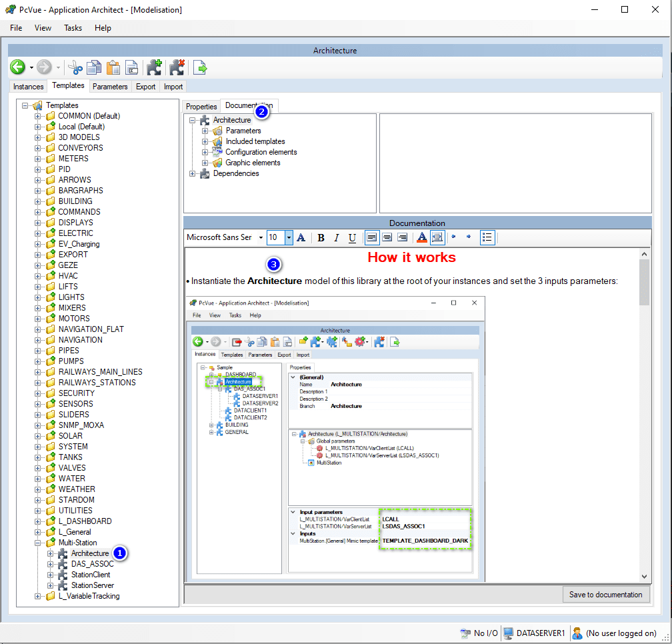Click Save to documentation button

pyautogui.click(x=605, y=595)
